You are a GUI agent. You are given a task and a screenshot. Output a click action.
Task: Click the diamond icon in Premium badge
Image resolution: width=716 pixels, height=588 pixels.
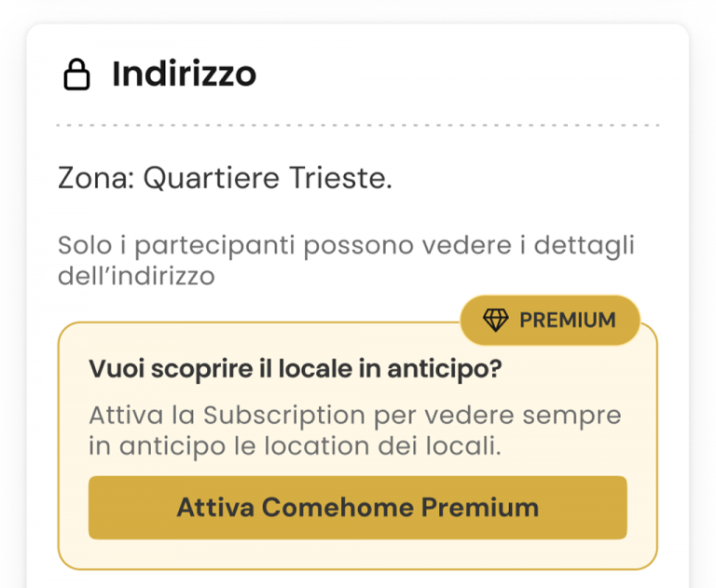495,321
